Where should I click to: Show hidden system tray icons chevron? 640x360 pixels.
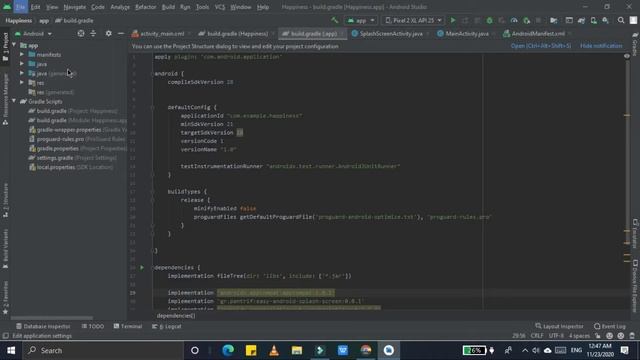point(525,350)
